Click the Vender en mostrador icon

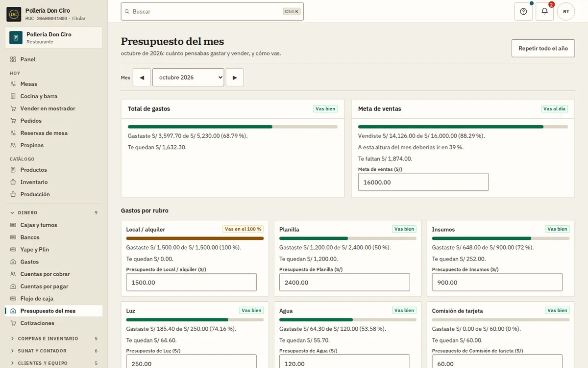click(13, 108)
